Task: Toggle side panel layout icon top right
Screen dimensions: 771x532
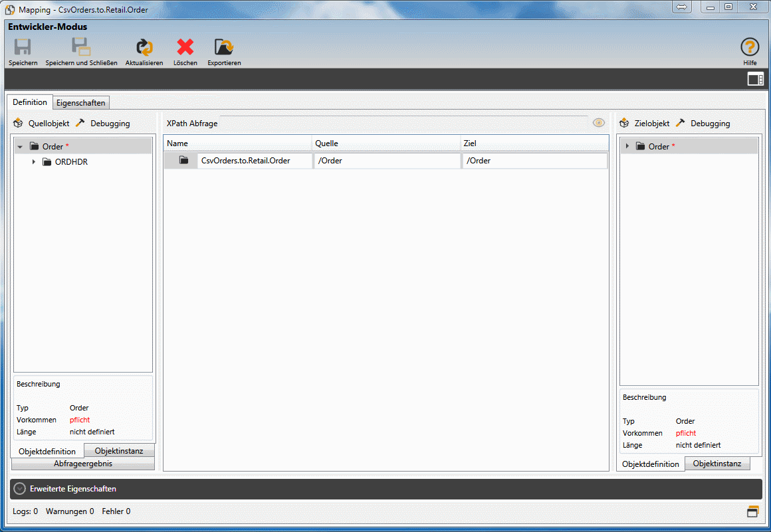Action: (755, 80)
